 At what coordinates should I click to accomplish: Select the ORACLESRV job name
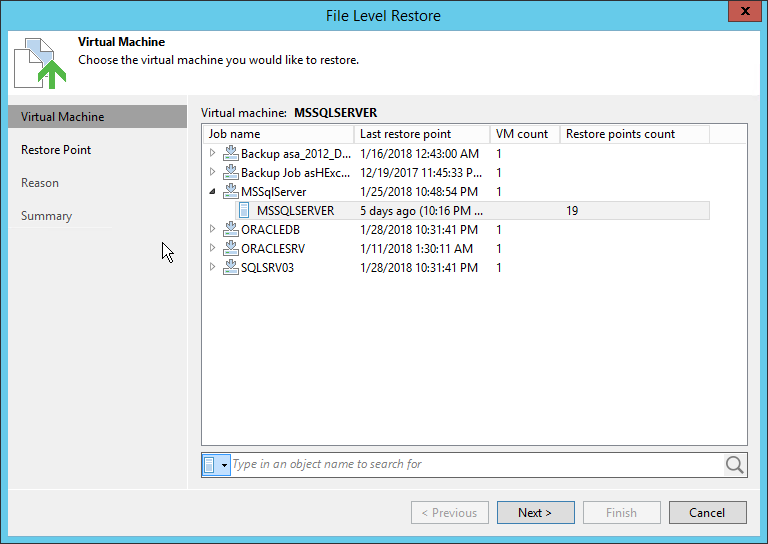tap(273, 249)
